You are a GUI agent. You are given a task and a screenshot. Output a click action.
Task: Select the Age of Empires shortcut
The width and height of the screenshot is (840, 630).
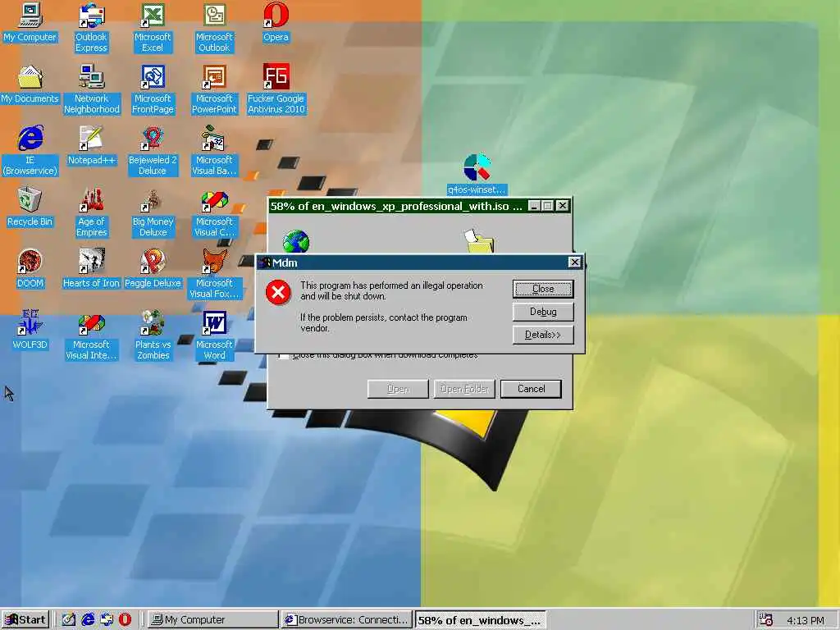pyautogui.click(x=91, y=212)
